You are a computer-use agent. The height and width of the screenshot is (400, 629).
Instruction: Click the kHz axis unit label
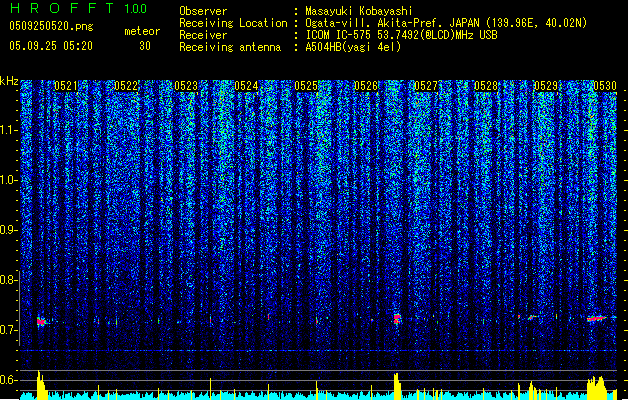point(9,81)
